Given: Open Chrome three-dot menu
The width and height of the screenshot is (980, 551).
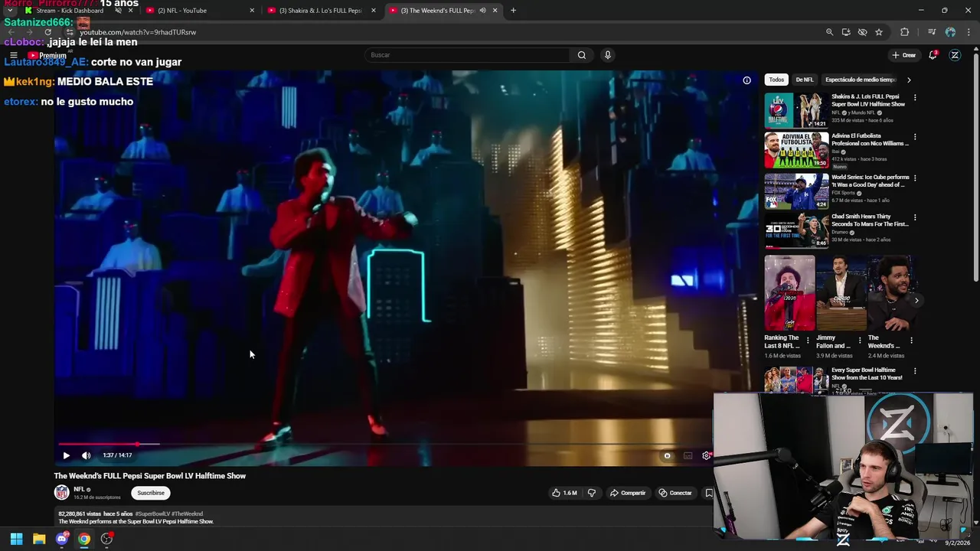Looking at the screenshot, I should [969, 32].
